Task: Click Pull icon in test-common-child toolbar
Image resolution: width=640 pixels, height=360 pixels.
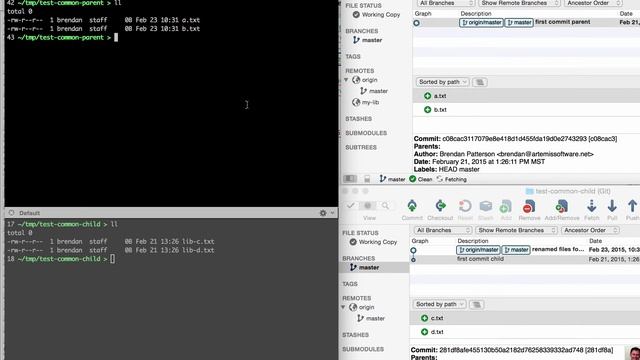Action: tap(612, 206)
